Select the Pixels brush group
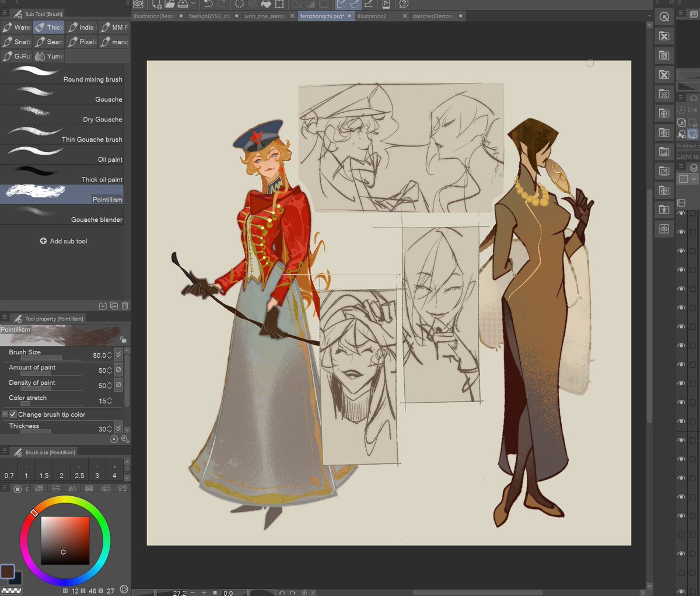 pos(81,41)
